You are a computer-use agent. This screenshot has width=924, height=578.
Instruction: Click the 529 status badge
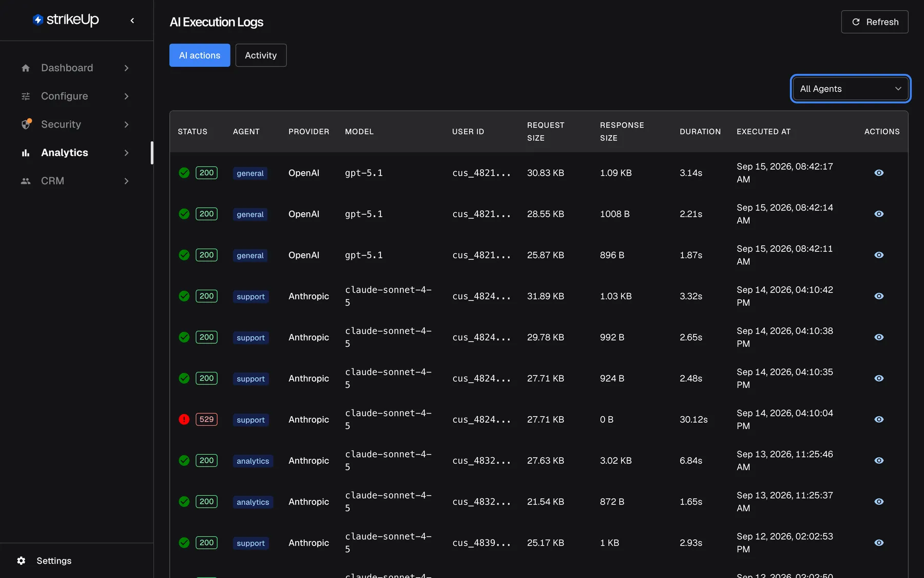(x=206, y=419)
